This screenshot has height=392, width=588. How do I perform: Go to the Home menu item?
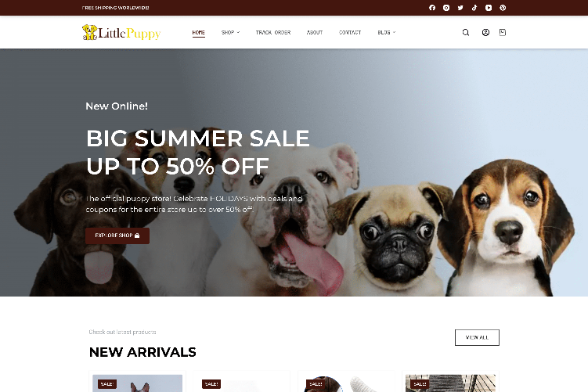(x=198, y=33)
